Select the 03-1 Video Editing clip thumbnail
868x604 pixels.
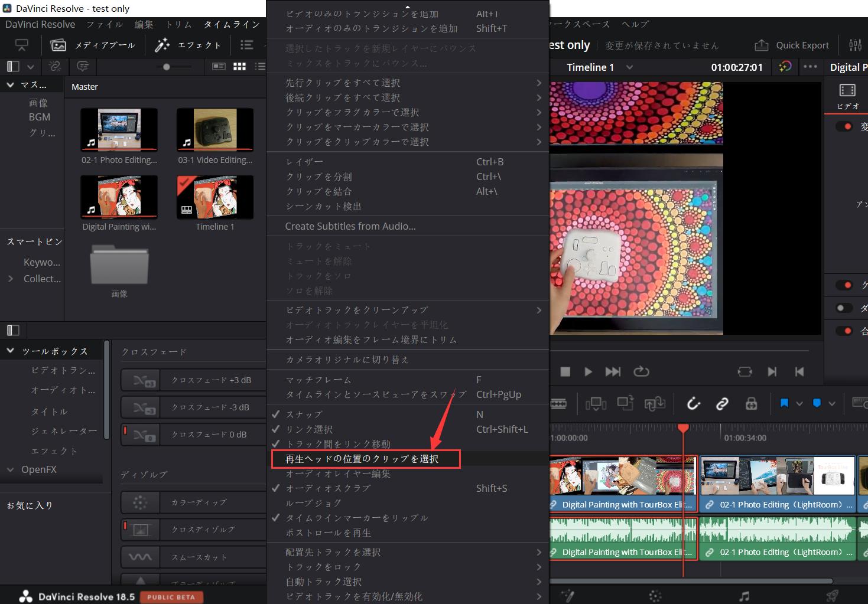click(x=215, y=130)
